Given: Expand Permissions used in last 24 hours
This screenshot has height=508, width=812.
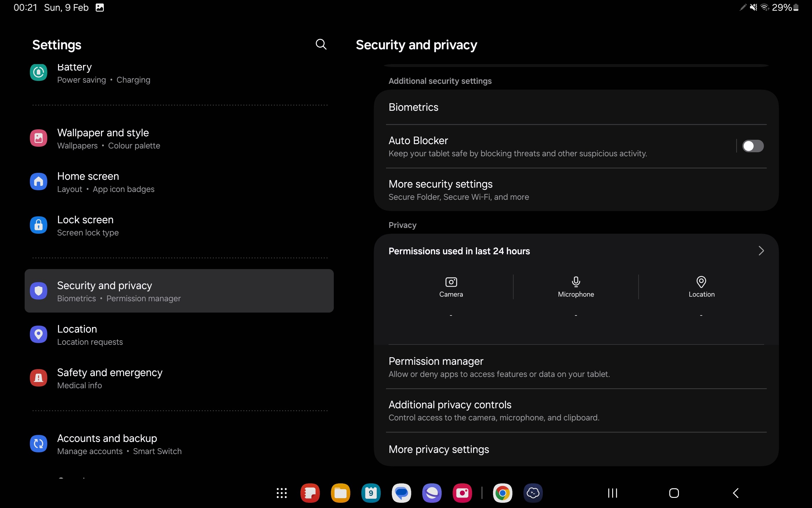Looking at the screenshot, I should [x=761, y=251].
